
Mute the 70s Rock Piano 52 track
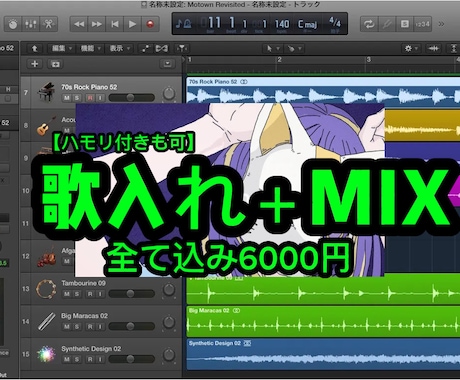click(x=67, y=98)
